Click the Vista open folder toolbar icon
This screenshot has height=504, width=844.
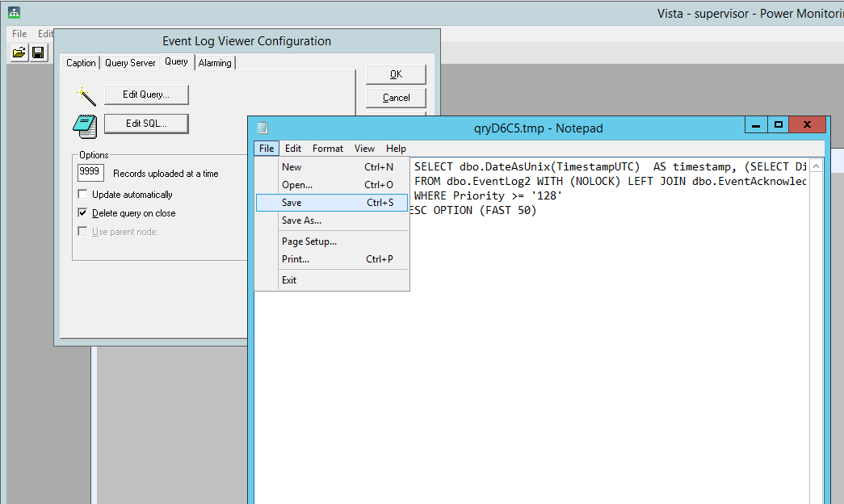(x=19, y=52)
